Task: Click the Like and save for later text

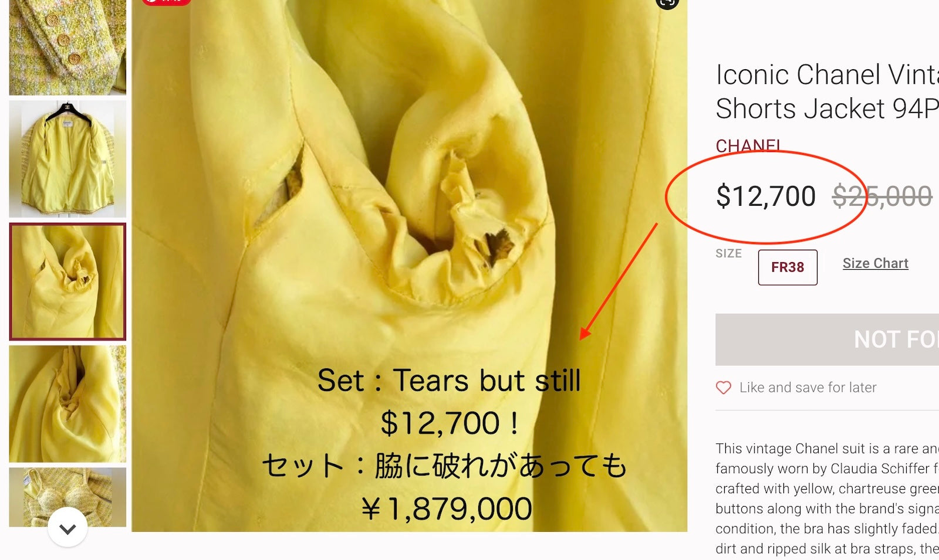Action: 808,388
